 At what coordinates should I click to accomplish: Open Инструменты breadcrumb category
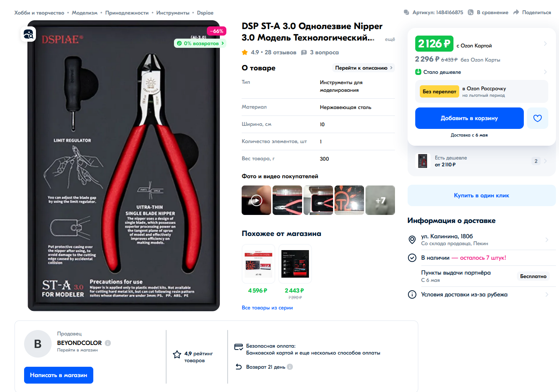[x=173, y=13]
